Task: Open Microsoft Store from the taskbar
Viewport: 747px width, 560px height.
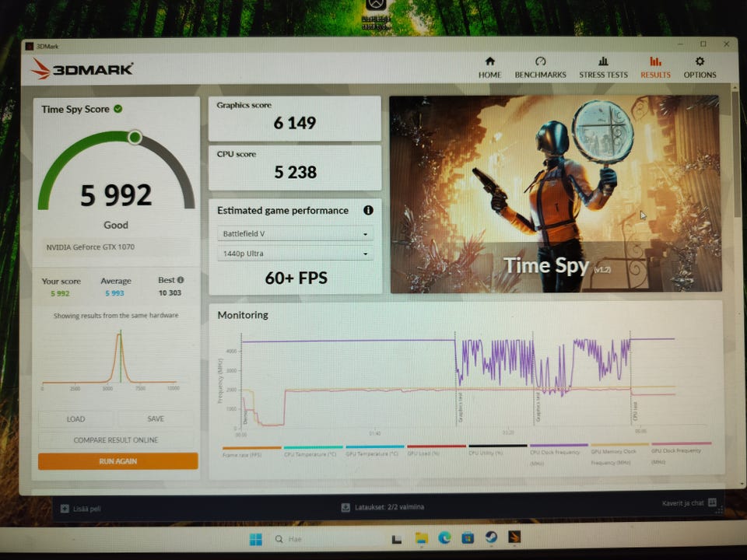Action: [468, 538]
